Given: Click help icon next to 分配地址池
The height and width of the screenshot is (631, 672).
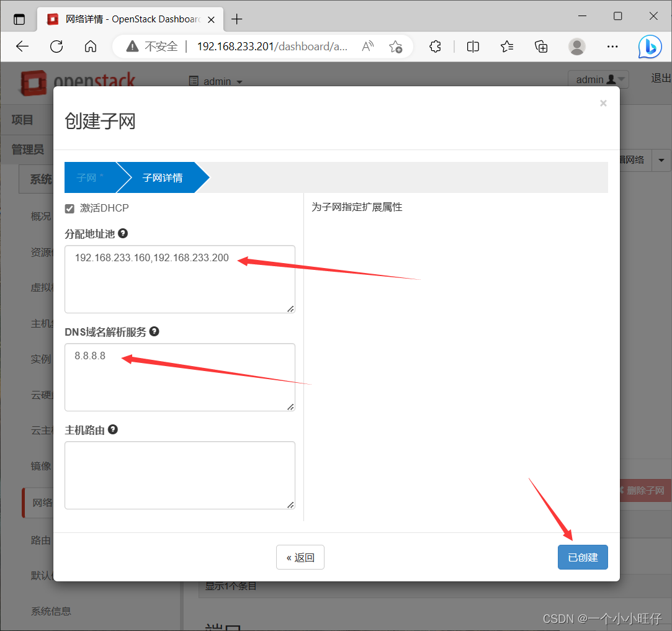Looking at the screenshot, I should (123, 233).
